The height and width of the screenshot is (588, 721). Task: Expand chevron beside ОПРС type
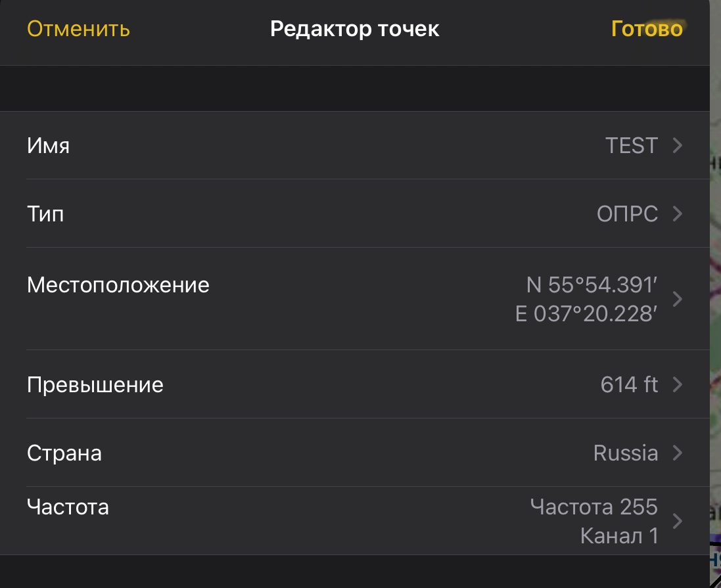point(678,214)
